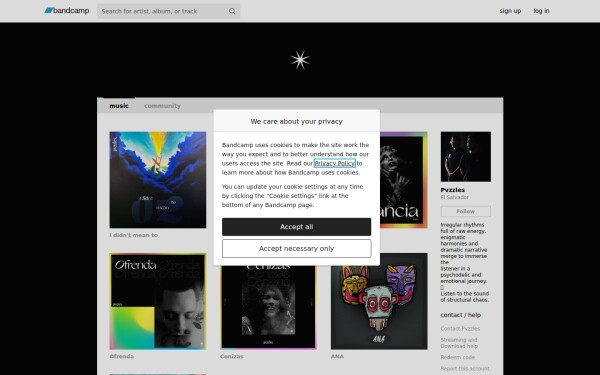Image resolution: width=600 pixels, height=375 pixels.
Task: Click the We care about your privacy heading
Action: click(x=296, y=121)
